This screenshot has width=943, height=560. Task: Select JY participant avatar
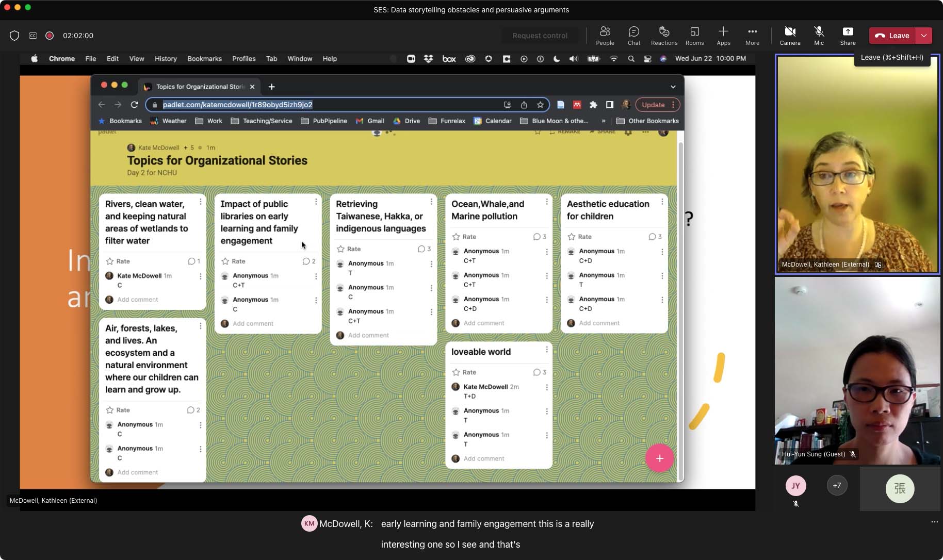tap(795, 486)
